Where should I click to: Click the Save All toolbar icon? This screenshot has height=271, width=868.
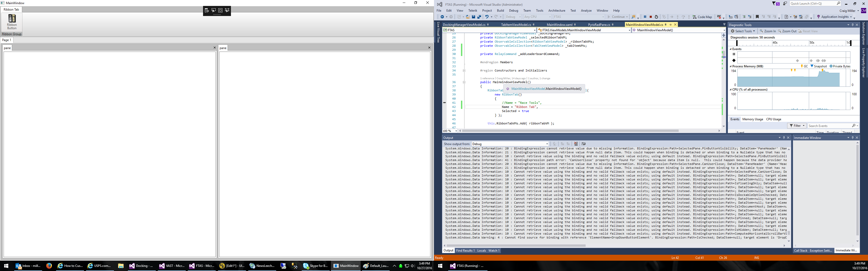click(479, 17)
